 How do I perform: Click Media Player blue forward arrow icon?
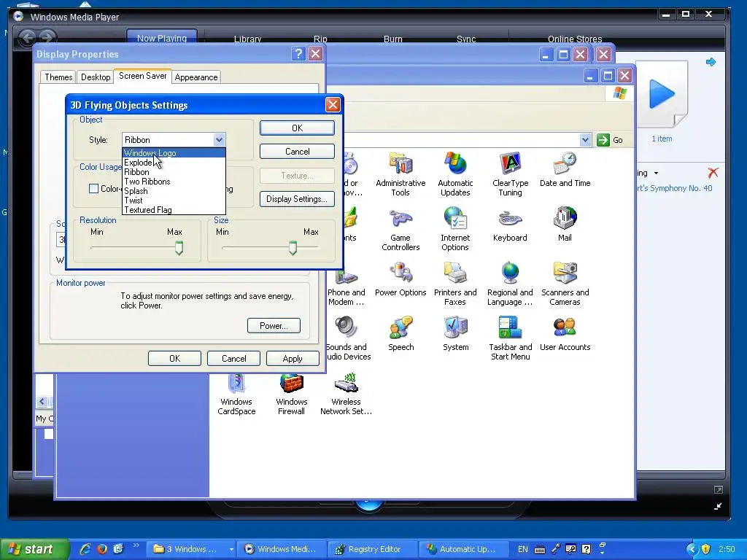(x=711, y=62)
